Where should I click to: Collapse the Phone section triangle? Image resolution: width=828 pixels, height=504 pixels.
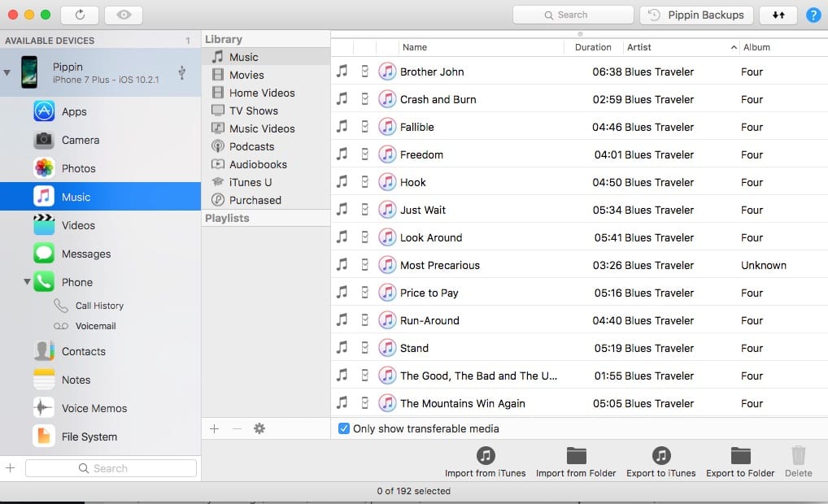tap(27, 282)
